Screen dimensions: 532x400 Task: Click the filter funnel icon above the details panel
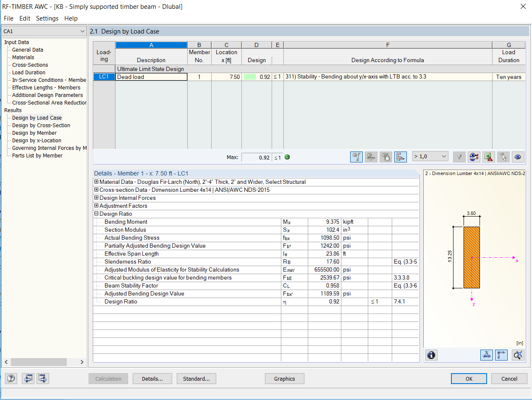click(459, 157)
